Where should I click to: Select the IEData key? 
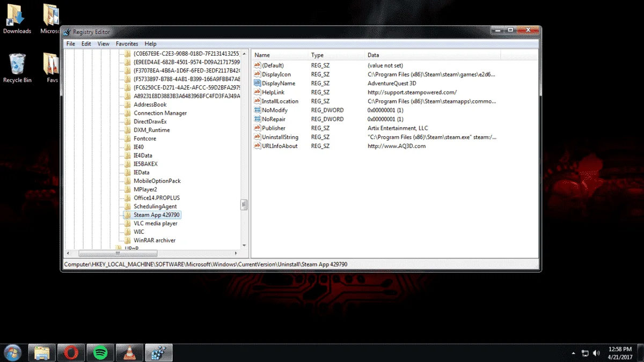141,172
